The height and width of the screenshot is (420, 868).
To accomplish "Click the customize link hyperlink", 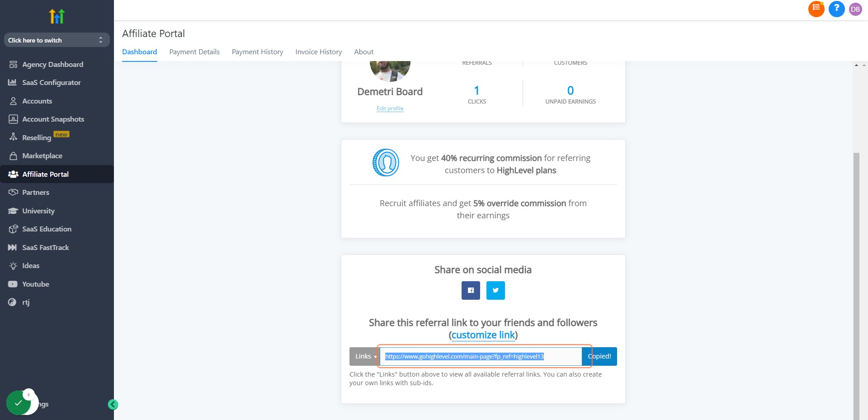I will [x=483, y=335].
